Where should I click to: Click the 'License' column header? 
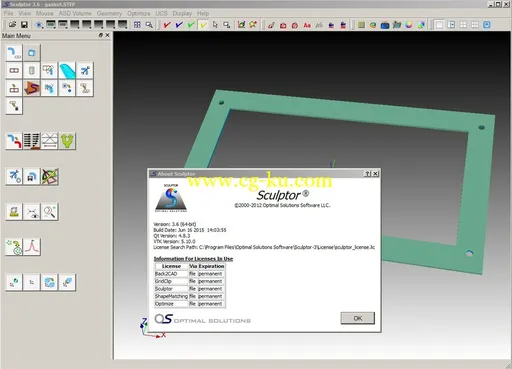(x=171, y=266)
